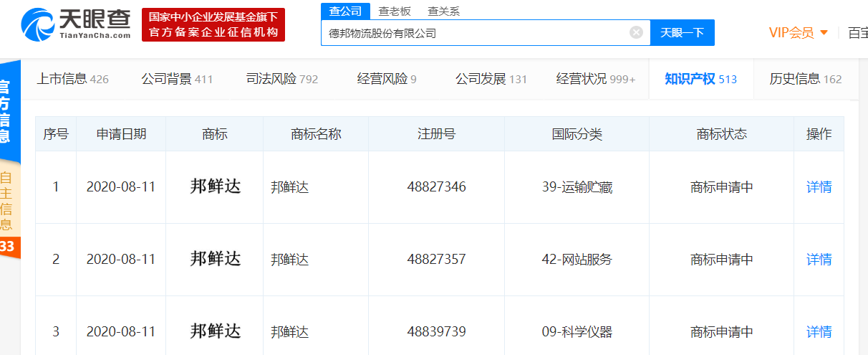
Task: Click registration number 48827357
Action: pos(436,260)
